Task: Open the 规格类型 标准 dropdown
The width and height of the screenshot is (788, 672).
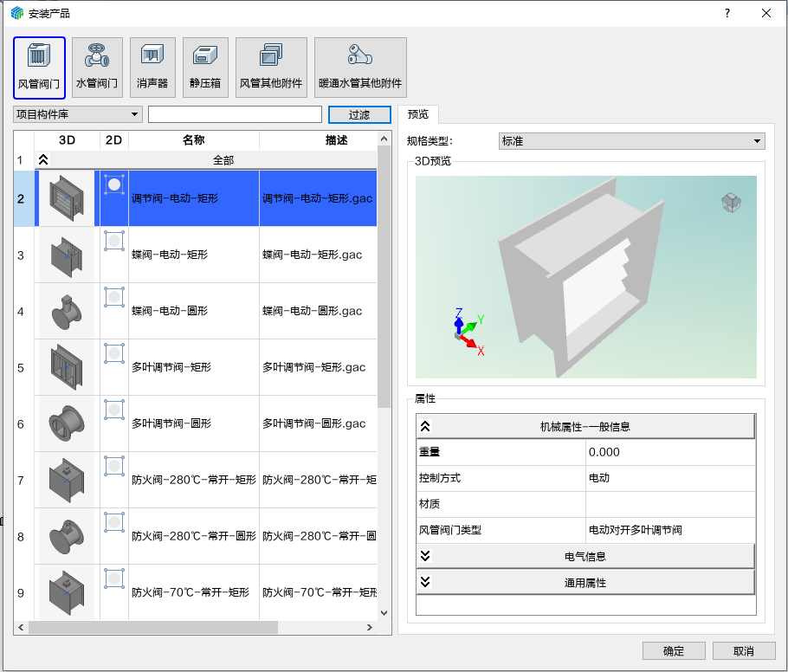Action: 632,141
